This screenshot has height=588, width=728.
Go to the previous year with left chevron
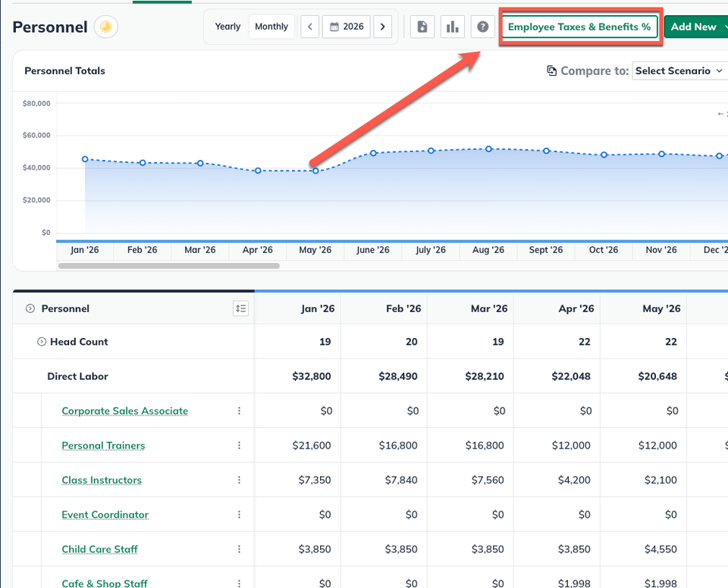click(x=309, y=27)
